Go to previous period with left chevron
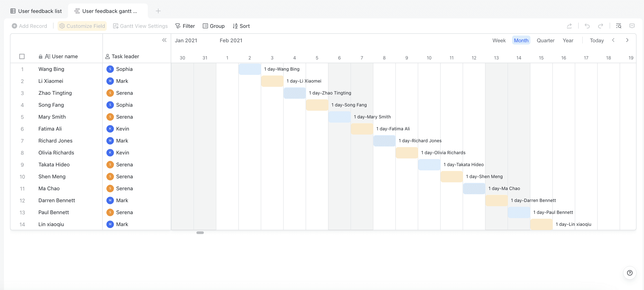Viewport: 644px width, 290px height. pos(613,40)
